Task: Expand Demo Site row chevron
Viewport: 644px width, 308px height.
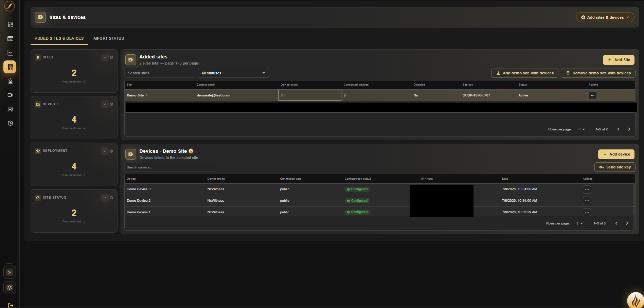Action: click(x=146, y=95)
